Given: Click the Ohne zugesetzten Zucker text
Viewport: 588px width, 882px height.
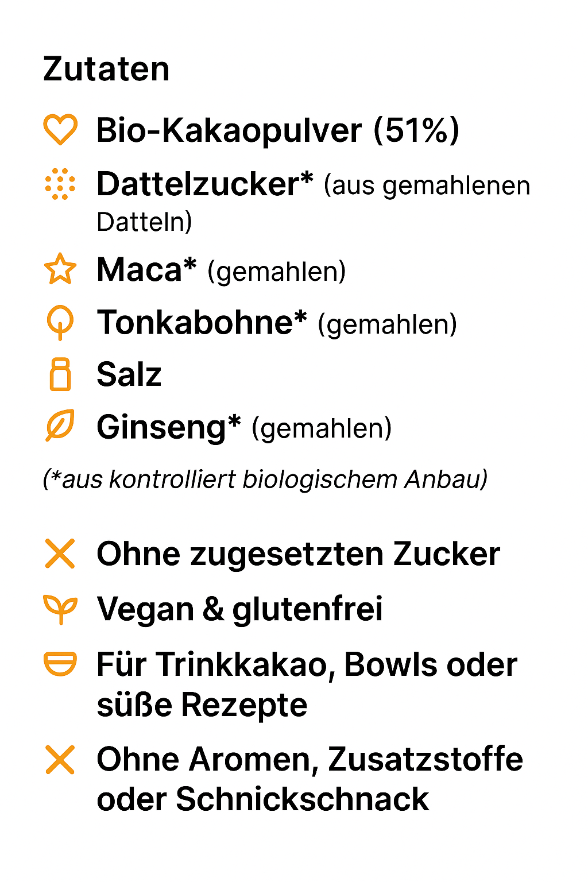Looking at the screenshot, I should point(299,554).
